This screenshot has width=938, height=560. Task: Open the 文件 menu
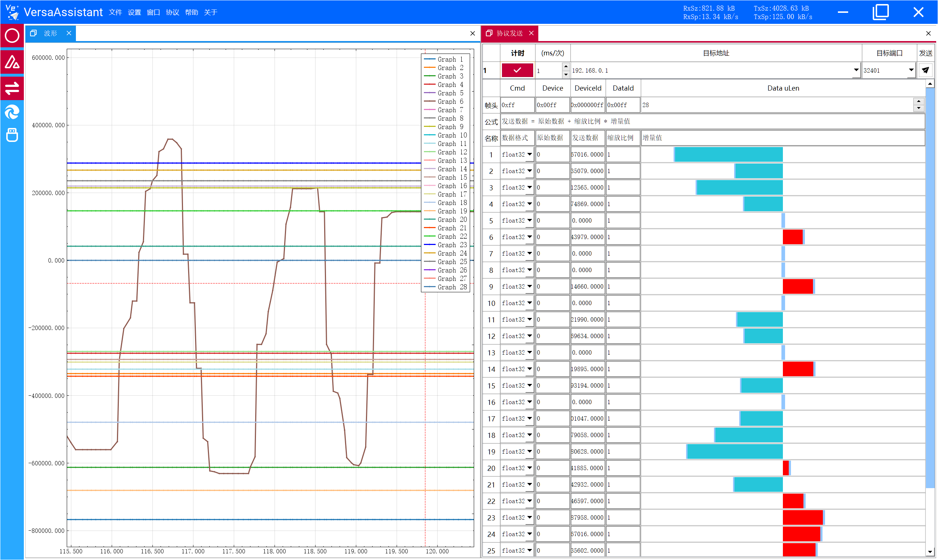coord(116,12)
